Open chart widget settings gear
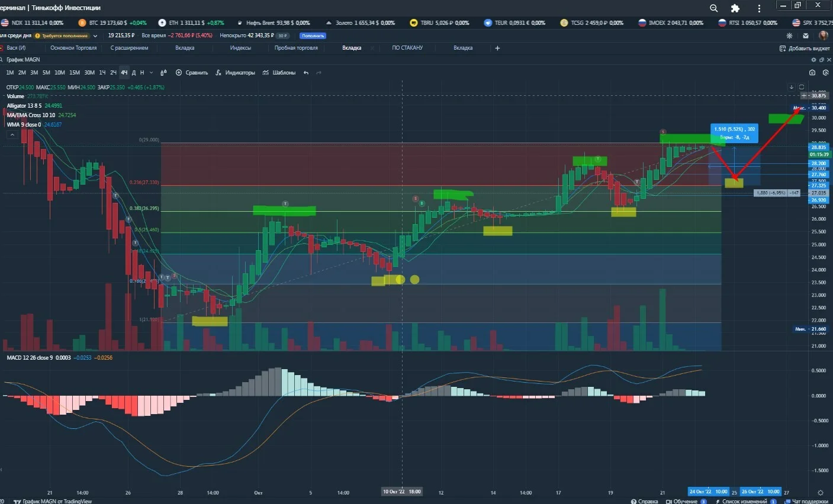 coord(813,60)
